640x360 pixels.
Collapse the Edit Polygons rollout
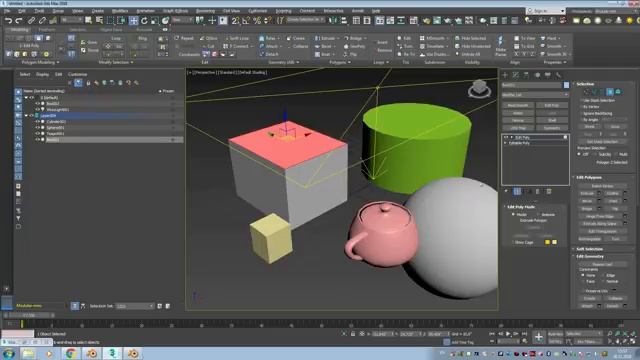(x=589, y=178)
